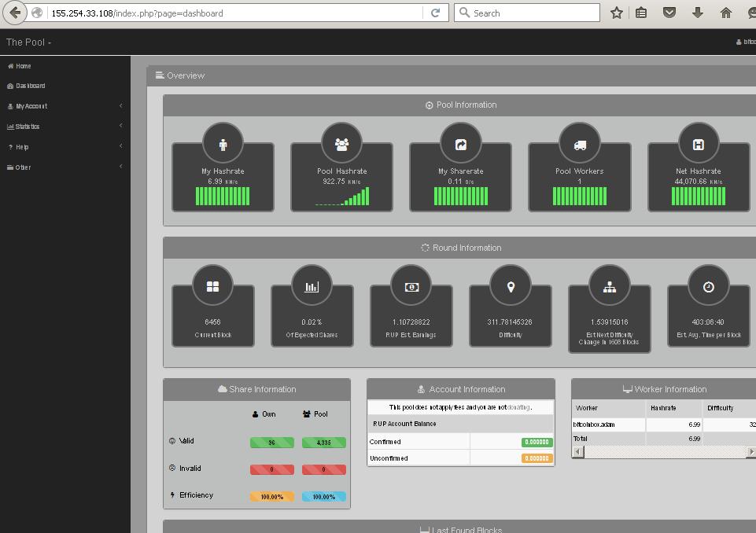Click the Hashrate column header
756x533 pixels.
663,408
